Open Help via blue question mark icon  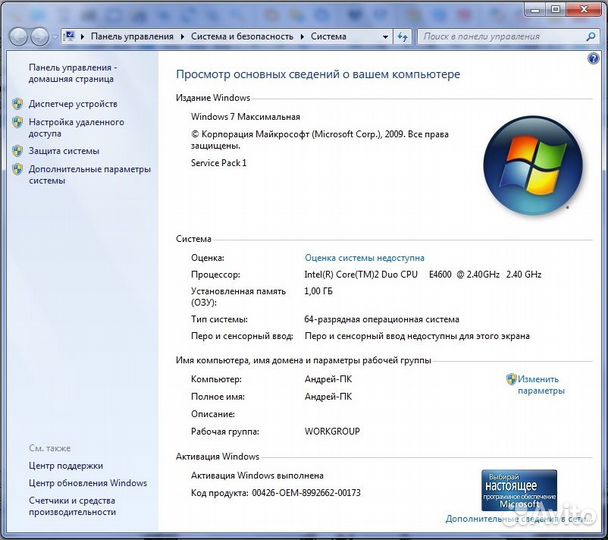click(593, 59)
